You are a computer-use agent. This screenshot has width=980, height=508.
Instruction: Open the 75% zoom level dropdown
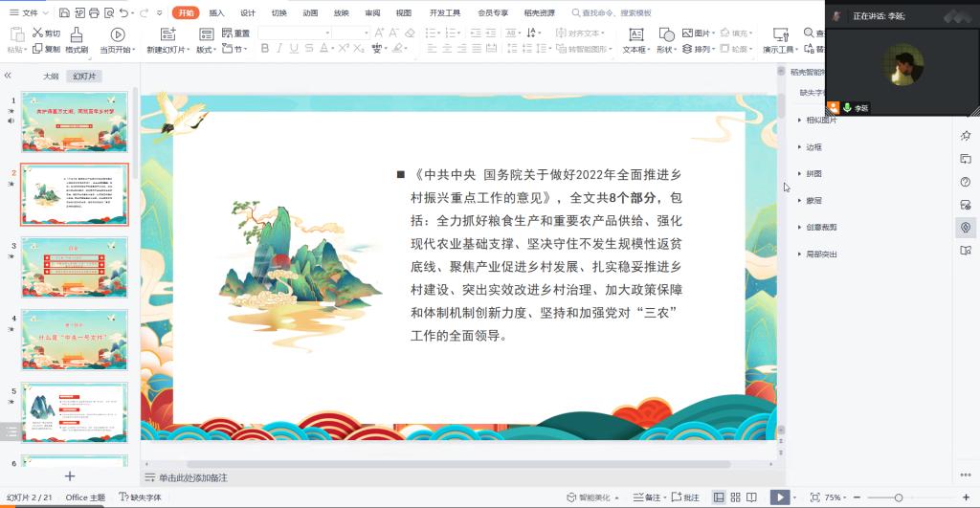point(835,497)
